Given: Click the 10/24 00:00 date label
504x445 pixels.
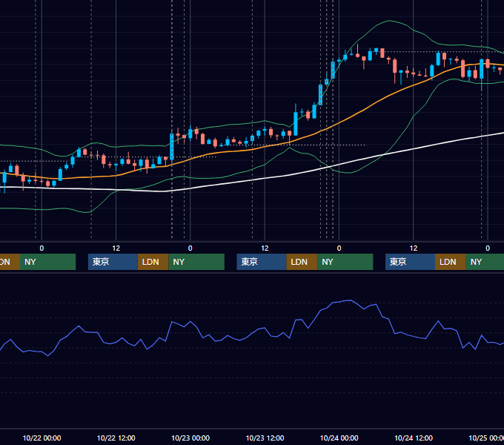Looking at the screenshot, I should click(339, 438).
